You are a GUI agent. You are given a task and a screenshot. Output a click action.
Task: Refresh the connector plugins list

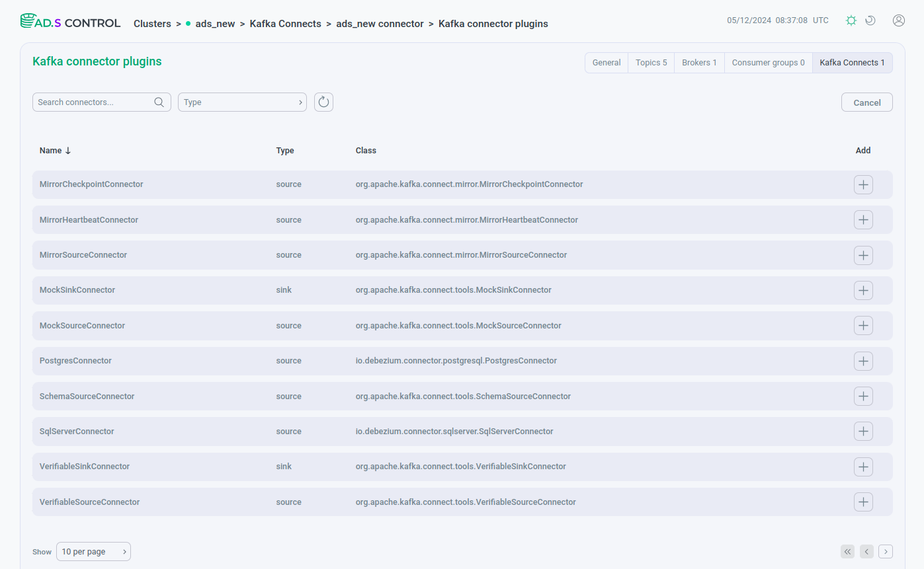pyautogui.click(x=323, y=102)
